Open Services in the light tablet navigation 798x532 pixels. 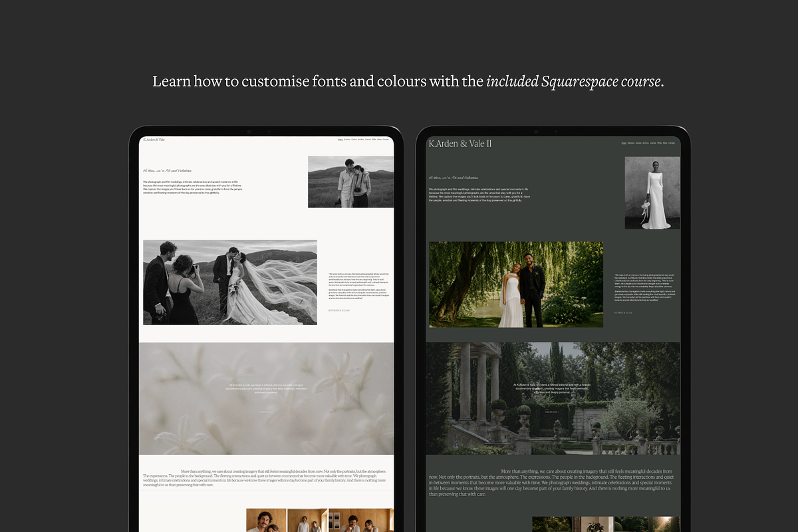point(347,140)
